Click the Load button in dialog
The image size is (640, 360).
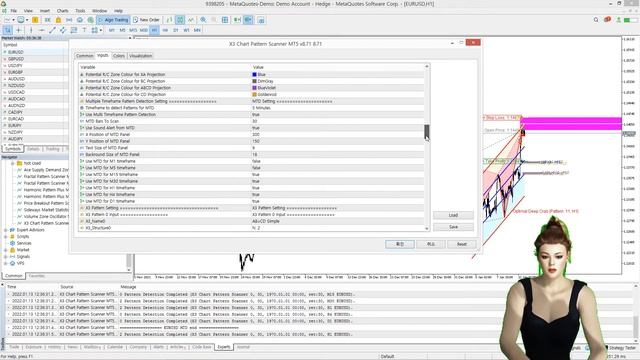pyautogui.click(x=453, y=215)
